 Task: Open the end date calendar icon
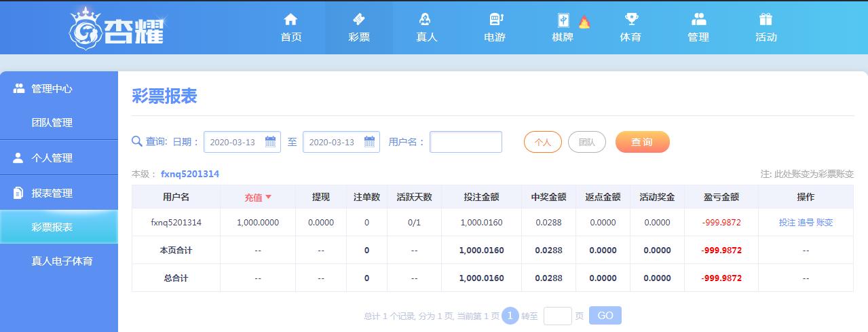[370, 142]
